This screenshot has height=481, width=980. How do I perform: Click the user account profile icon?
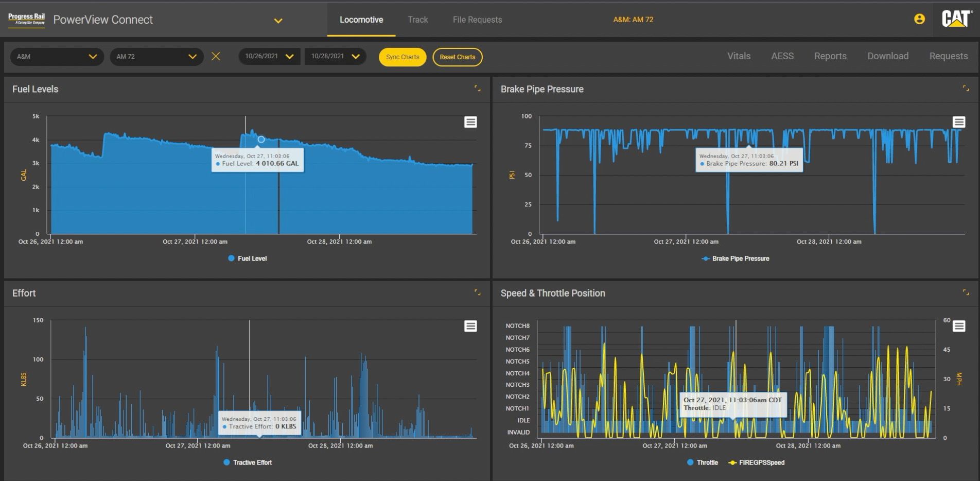pyautogui.click(x=919, y=19)
